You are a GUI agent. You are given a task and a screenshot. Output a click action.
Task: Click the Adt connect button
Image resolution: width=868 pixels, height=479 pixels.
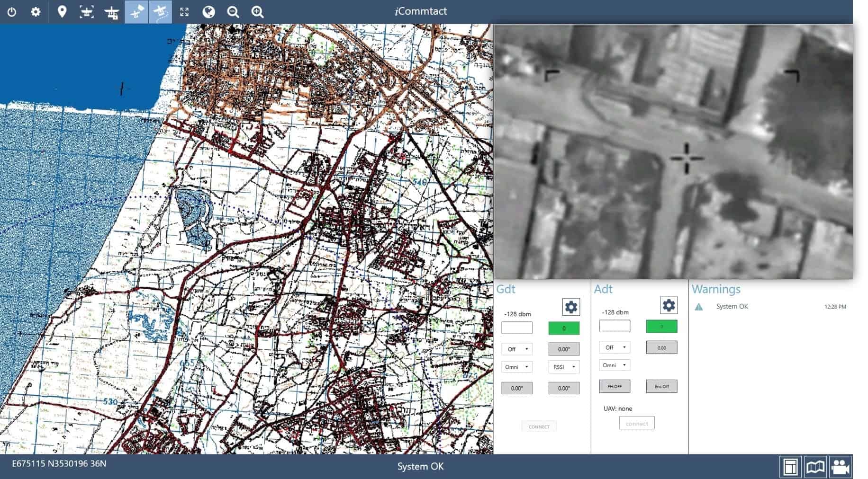[637, 423]
